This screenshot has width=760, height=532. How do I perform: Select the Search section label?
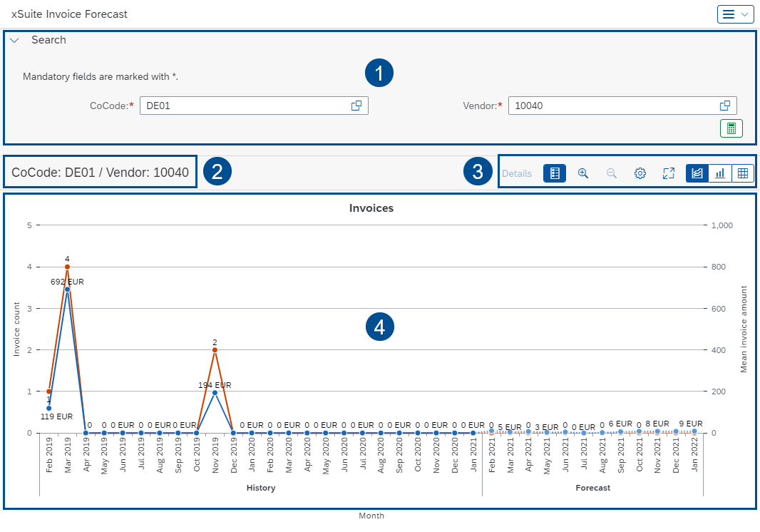(x=48, y=40)
